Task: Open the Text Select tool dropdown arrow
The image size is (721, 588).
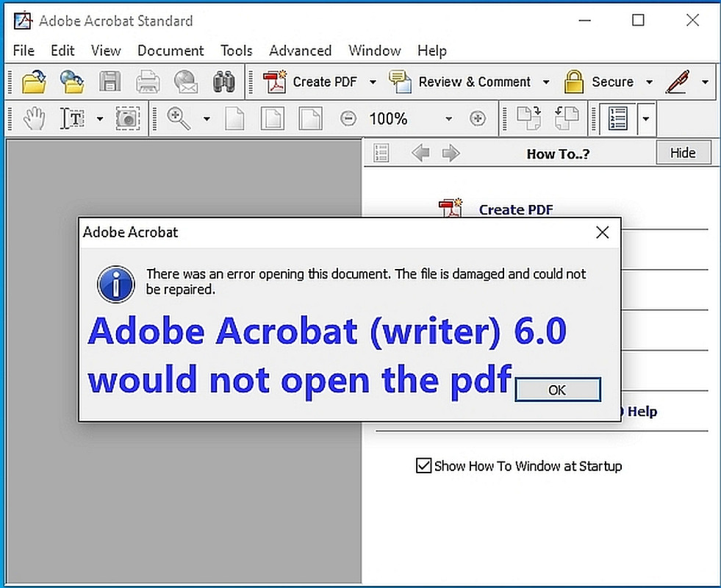Action: pyautogui.click(x=100, y=118)
